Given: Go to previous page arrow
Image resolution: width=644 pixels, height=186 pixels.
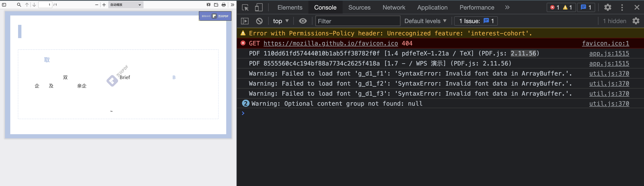Looking at the screenshot, I should pyautogui.click(x=27, y=5).
